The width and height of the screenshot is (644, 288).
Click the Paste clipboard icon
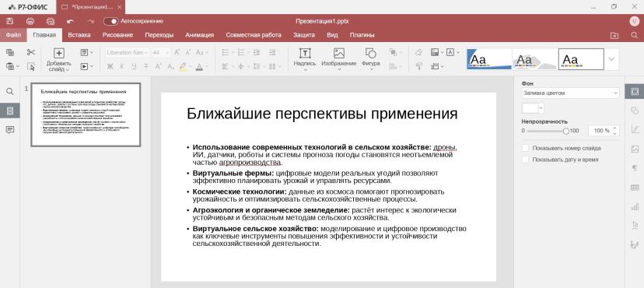tap(10, 66)
